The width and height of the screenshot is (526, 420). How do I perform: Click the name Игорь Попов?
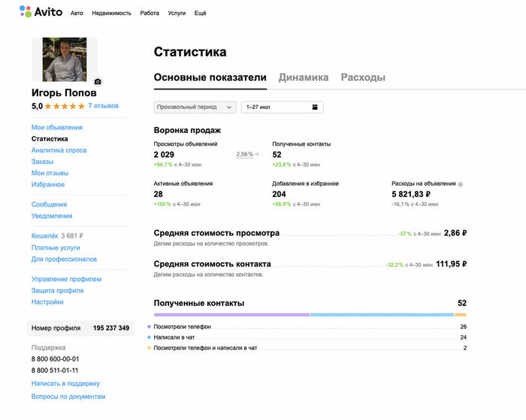click(x=64, y=92)
